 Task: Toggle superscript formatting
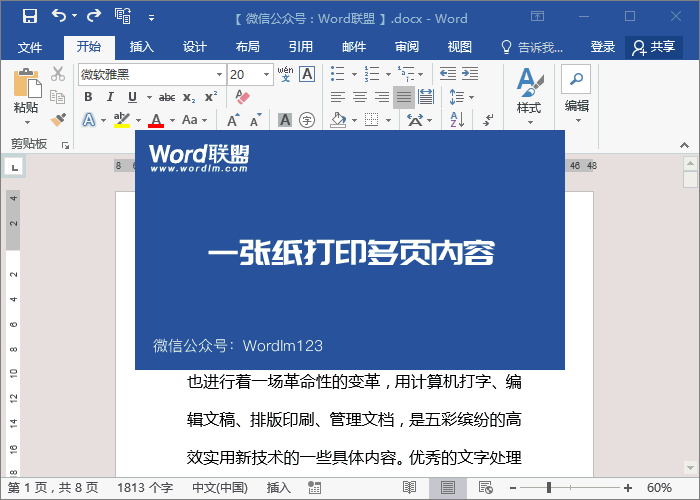tap(211, 96)
